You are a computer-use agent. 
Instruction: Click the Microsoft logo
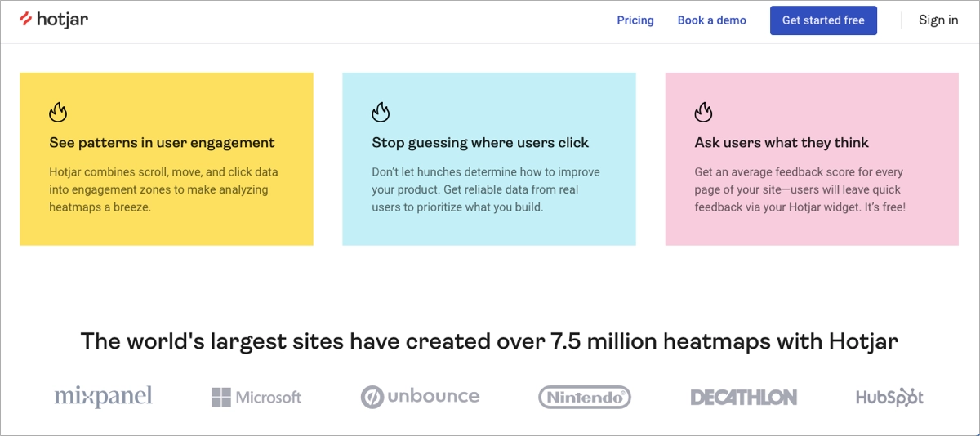[256, 398]
